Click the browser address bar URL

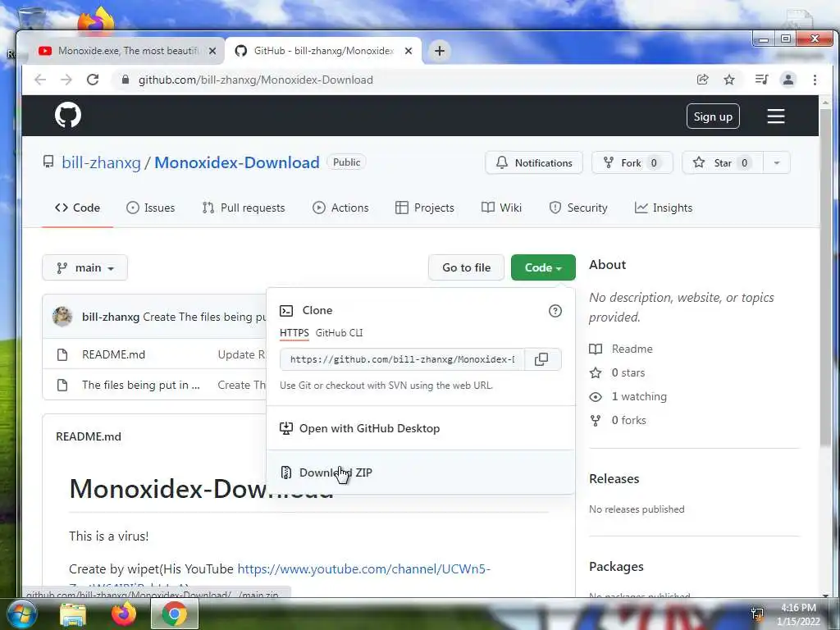pos(256,80)
